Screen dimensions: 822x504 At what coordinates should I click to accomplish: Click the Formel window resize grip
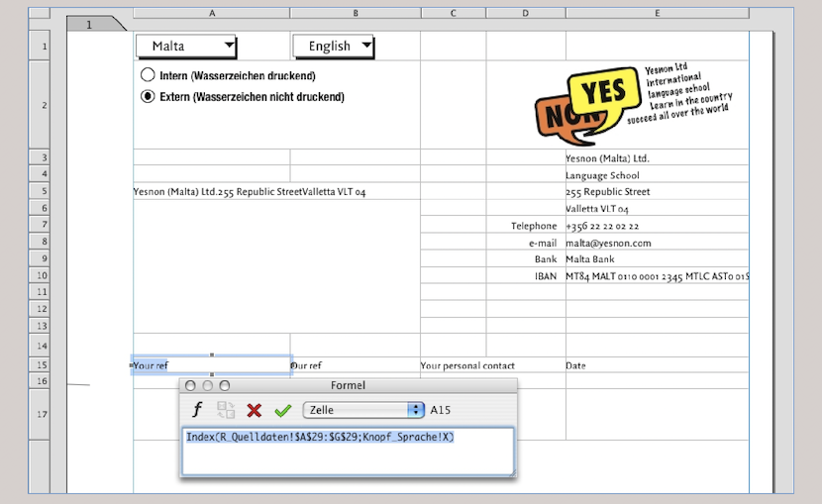[x=510, y=473]
